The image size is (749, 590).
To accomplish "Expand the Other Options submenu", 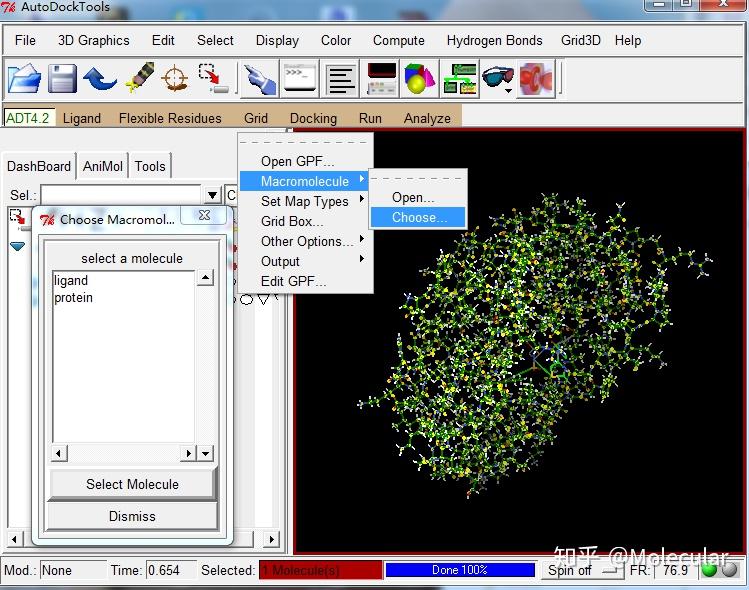I will pos(307,241).
